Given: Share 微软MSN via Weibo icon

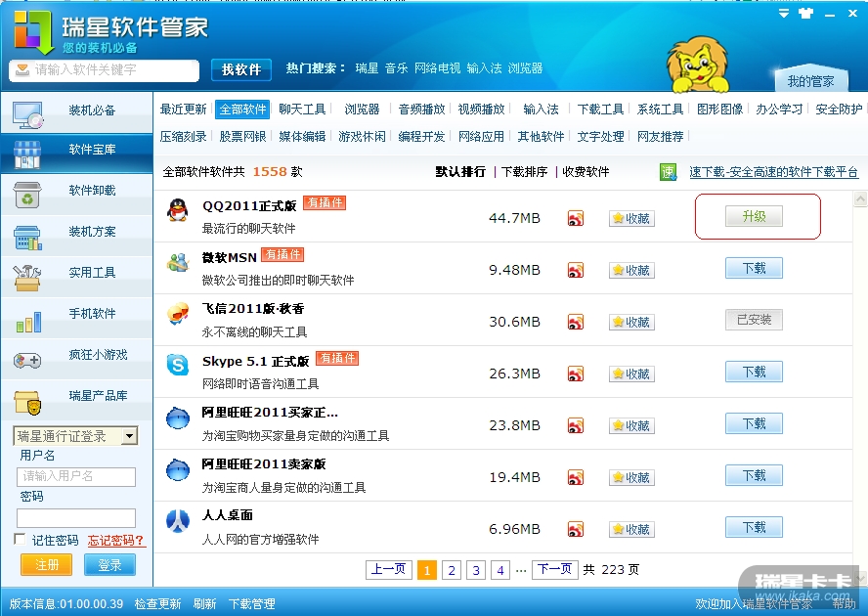Looking at the screenshot, I should click(x=576, y=270).
